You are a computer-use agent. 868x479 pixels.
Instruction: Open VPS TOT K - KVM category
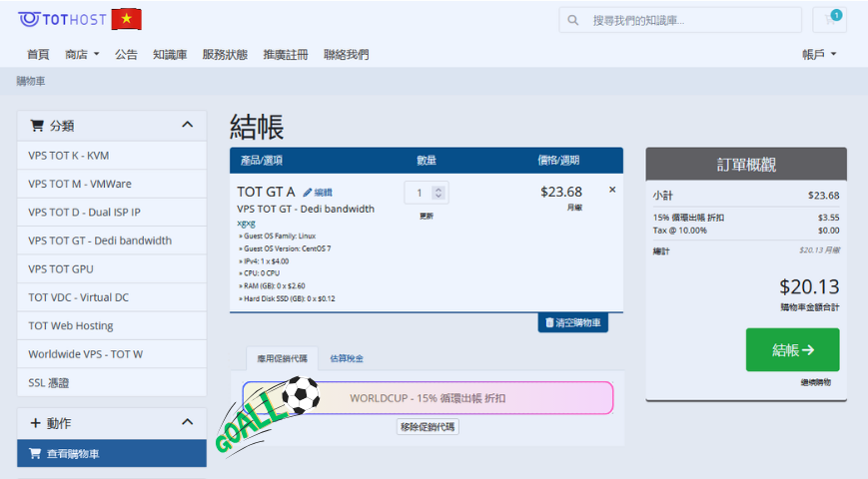(x=112, y=156)
